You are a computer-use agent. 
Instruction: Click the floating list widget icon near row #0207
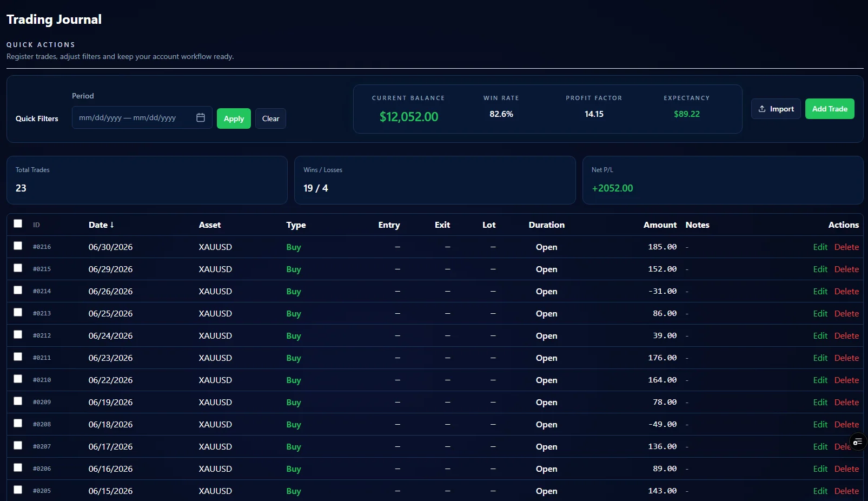tap(858, 442)
